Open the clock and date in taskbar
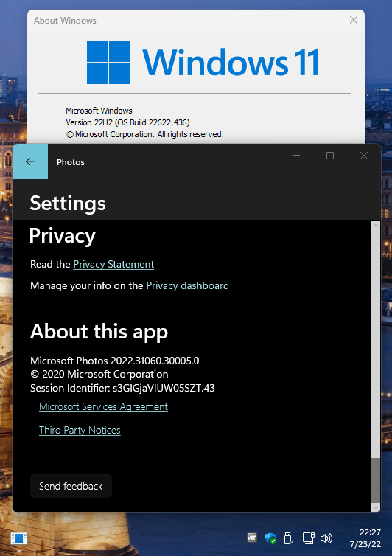The height and width of the screenshot is (556, 392). click(365, 538)
